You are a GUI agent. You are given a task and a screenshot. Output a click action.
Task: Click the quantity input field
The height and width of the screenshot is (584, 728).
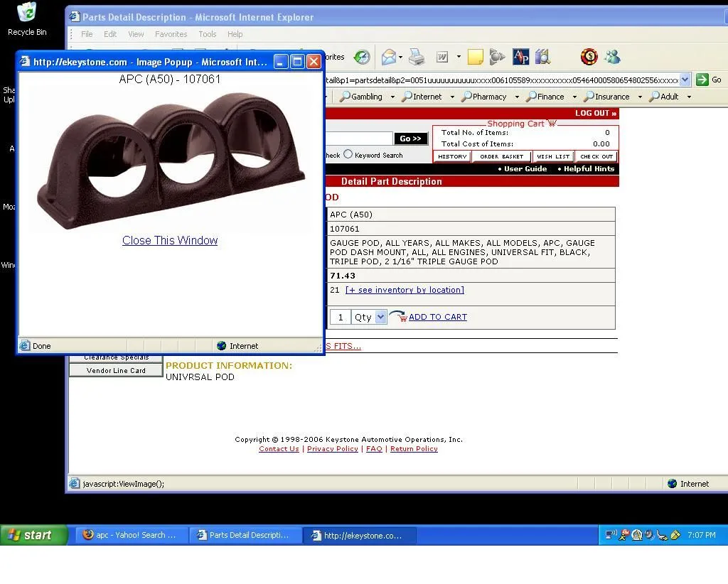coord(340,317)
